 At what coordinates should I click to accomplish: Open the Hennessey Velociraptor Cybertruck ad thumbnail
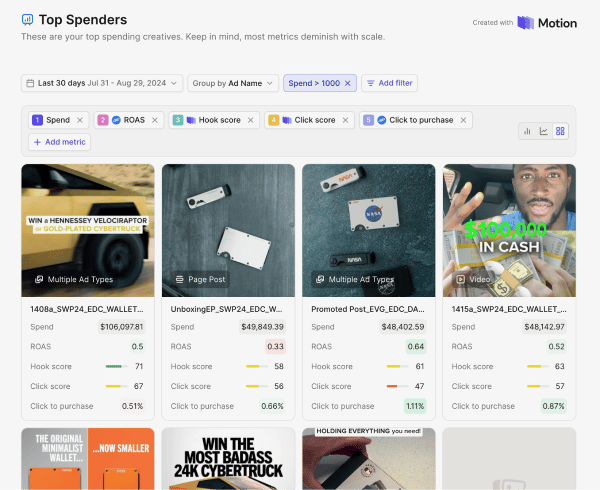click(x=88, y=231)
